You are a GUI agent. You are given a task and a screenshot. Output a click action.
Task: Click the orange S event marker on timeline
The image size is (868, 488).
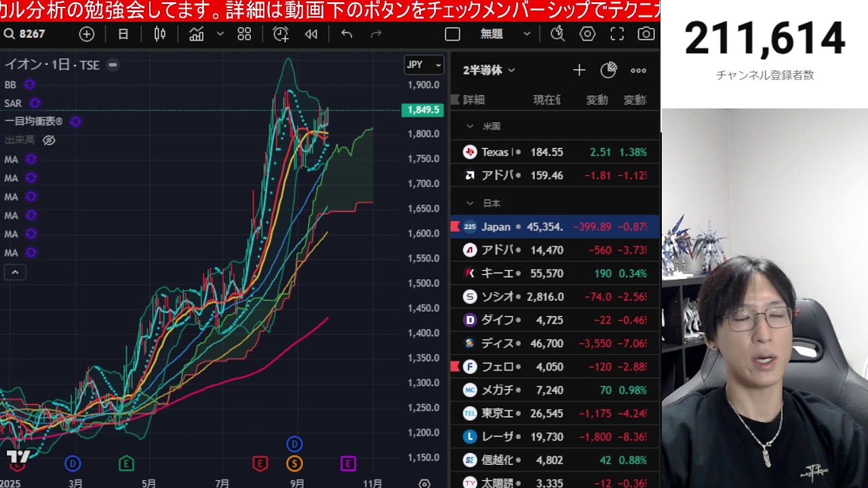(x=294, y=464)
